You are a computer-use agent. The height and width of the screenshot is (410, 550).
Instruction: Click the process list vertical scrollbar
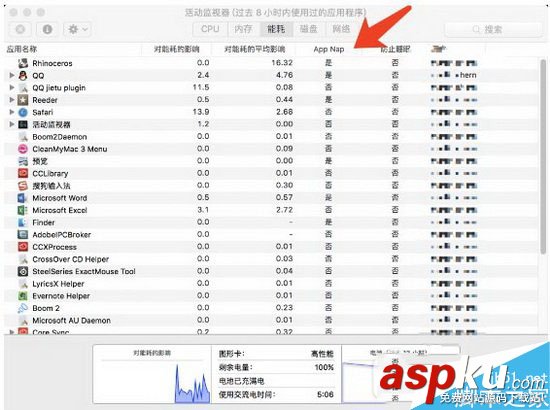[543, 156]
